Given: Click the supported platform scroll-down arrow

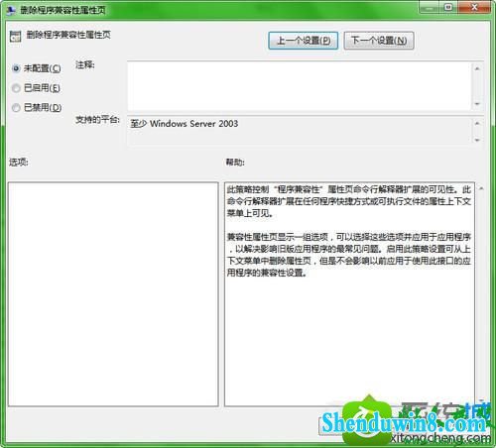Looking at the screenshot, I should [x=477, y=140].
